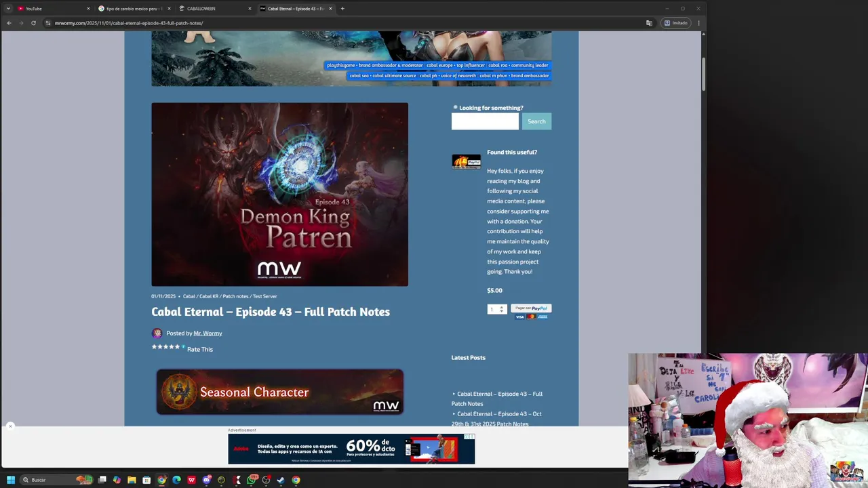Click the Pagar con PayPal button

click(x=531, y=308)
